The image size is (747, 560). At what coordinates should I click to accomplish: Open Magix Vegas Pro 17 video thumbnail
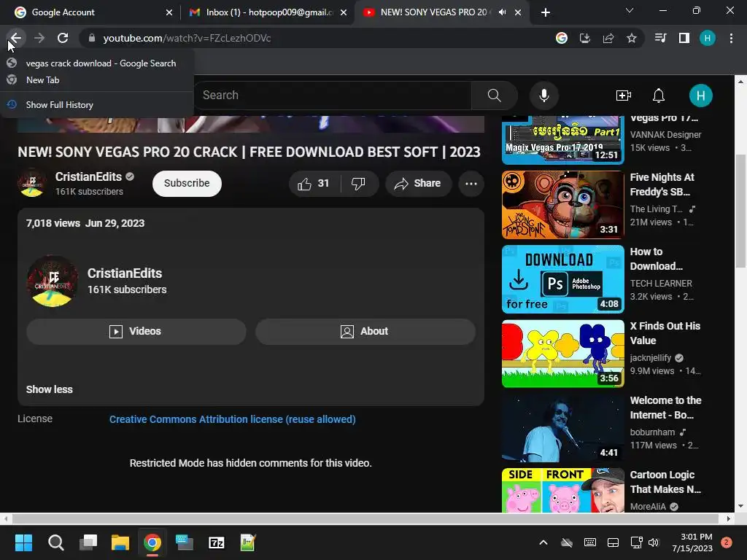562,139
